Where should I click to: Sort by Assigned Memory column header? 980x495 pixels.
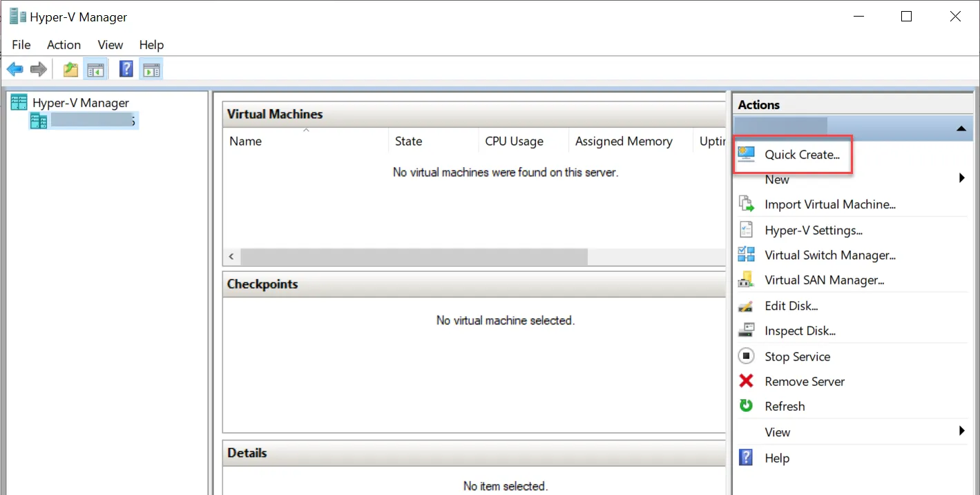point(631,141)
